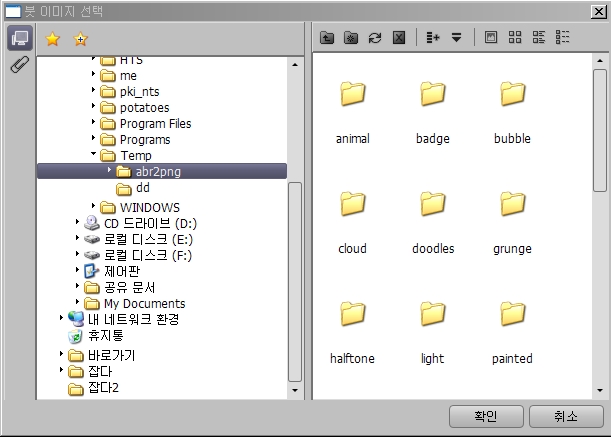This screenshot has height=438, width=611.
Task: Select the CD 드라이브 (D:) drive
Action: pyautogui.click(x=141, y=223)
